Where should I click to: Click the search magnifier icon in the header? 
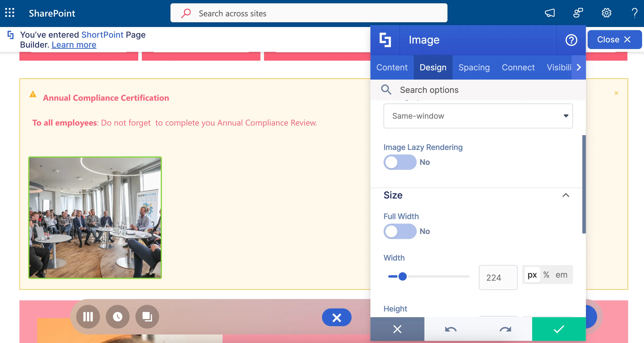tap(186, 13)
